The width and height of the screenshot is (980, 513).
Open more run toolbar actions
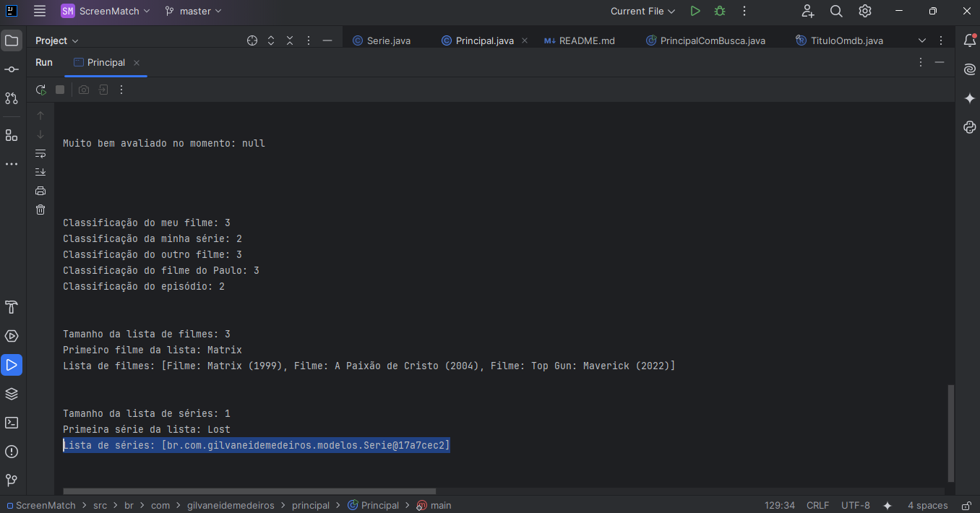(121, 90)
